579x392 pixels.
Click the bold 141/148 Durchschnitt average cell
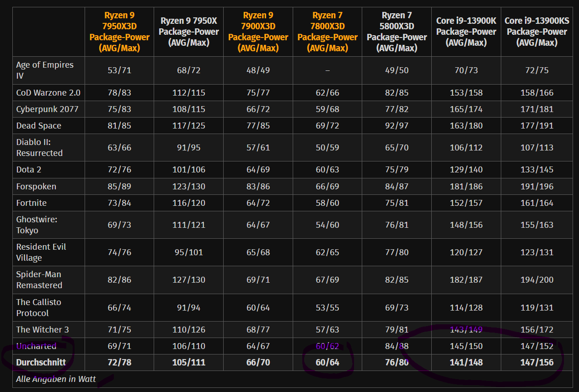(466, 362)
